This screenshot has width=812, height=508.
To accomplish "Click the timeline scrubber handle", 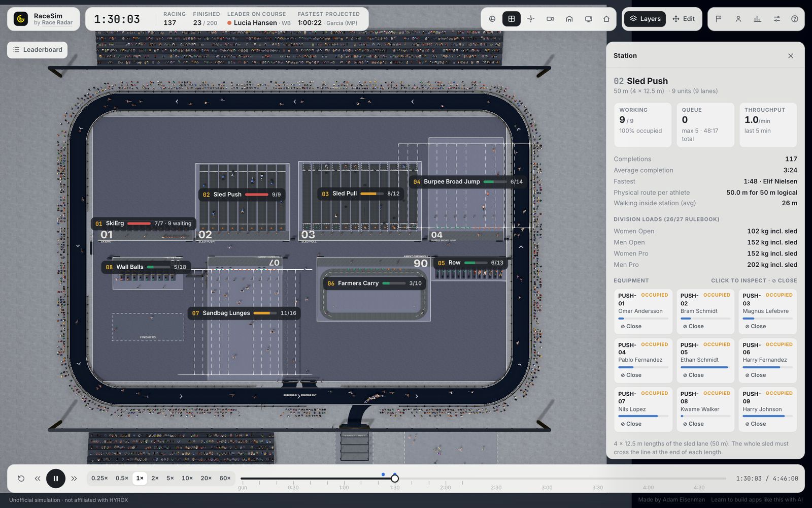I will (394, 479).
